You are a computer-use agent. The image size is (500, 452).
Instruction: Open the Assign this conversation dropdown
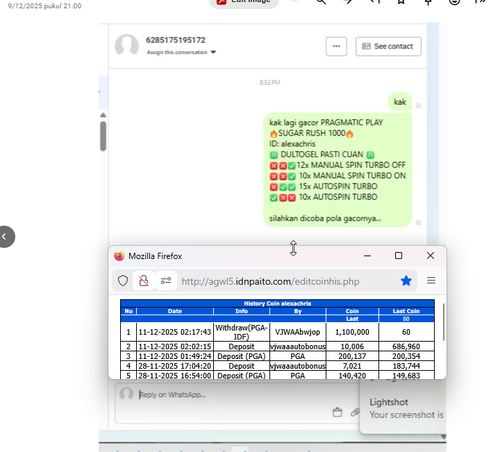pyautogui.click(x=181, y=52)
